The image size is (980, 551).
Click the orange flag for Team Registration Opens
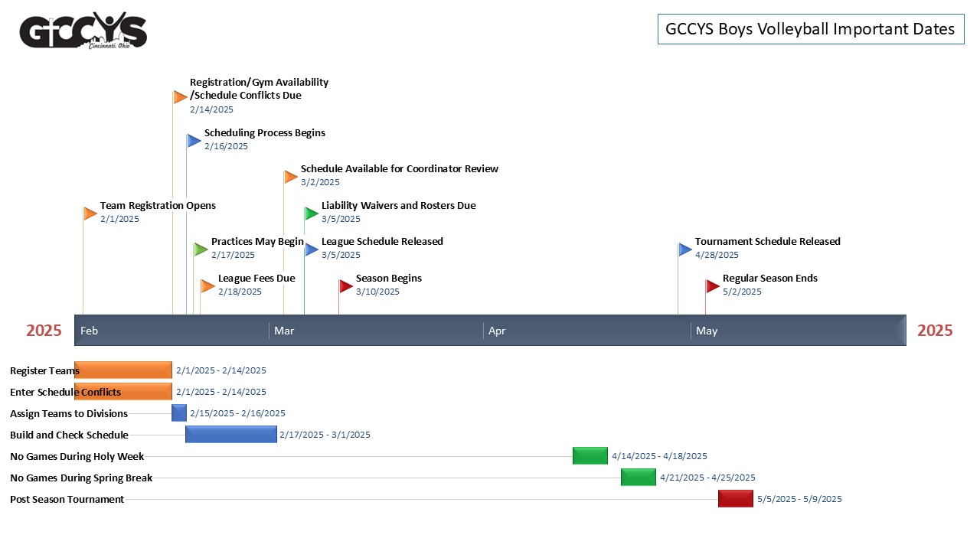pos(91,214)
